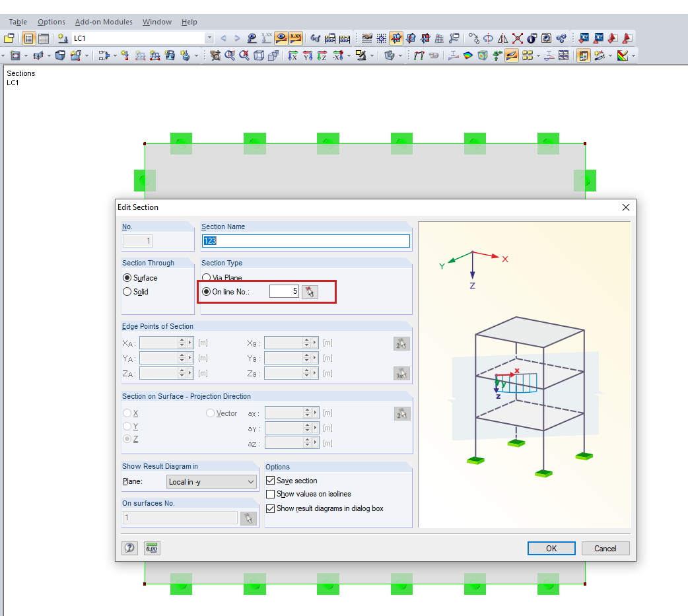Select the On line No. radio option
Screen dimensions: 688x616
click(206, 292)
